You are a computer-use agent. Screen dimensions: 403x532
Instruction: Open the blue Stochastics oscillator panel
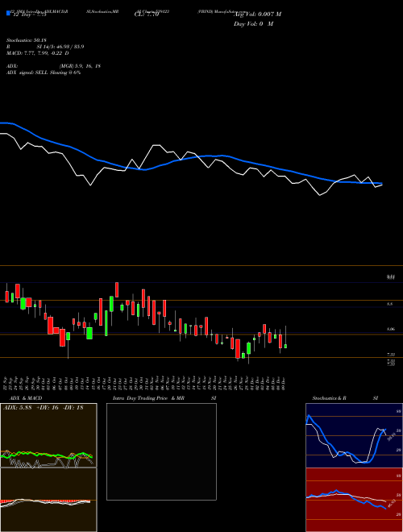(x=354, y=435)
